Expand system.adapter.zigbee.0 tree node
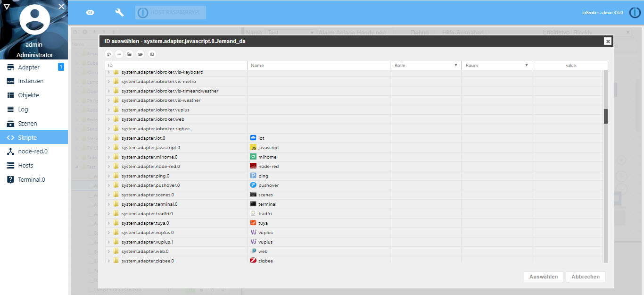The height and width of the screenshot is (295, 644). click(109, 261)
